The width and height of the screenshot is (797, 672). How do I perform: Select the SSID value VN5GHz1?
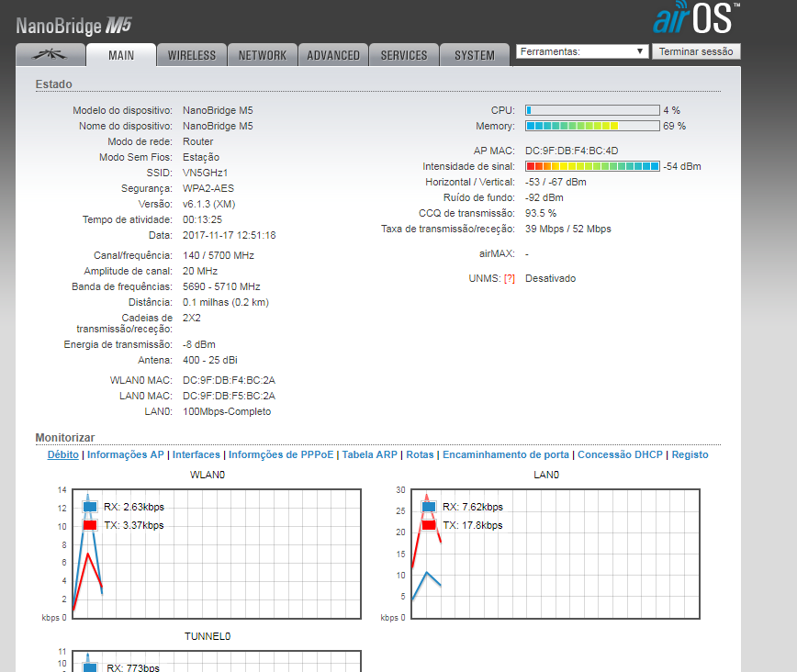206,173
